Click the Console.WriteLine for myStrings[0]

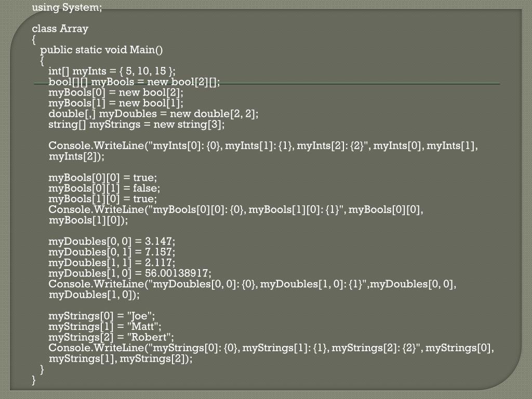[271, 348]
